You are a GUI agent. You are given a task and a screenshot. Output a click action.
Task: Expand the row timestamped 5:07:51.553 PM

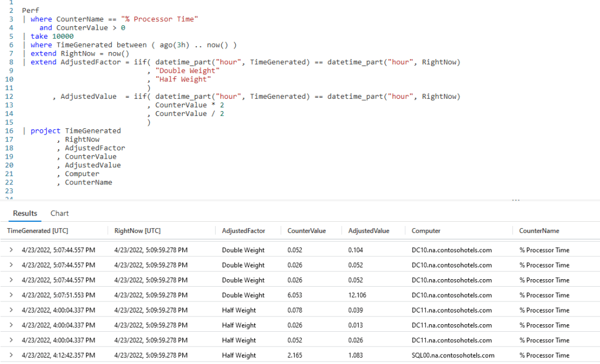[11, 295]
